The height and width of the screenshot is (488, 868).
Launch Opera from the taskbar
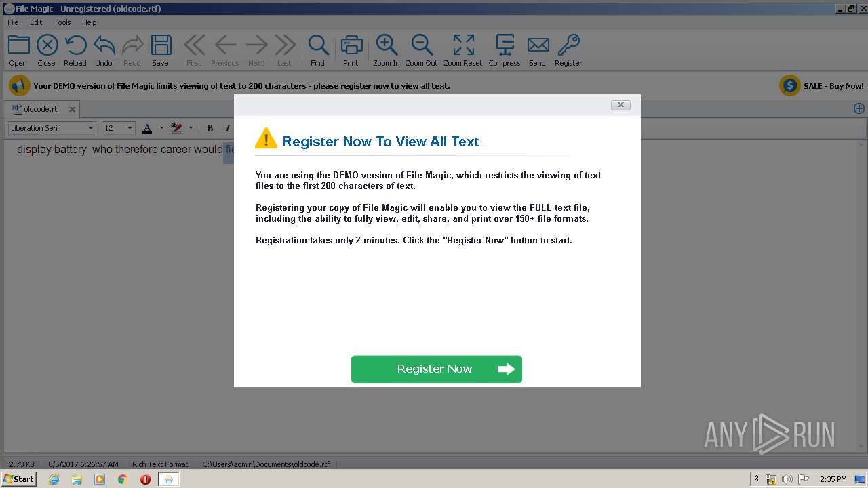(x=145, y=479)
